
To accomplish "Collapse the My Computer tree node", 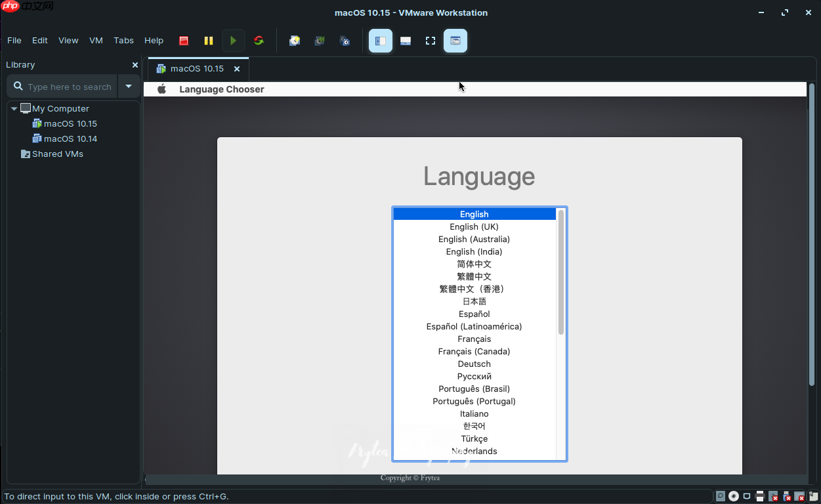I will (x=14, y=109).
